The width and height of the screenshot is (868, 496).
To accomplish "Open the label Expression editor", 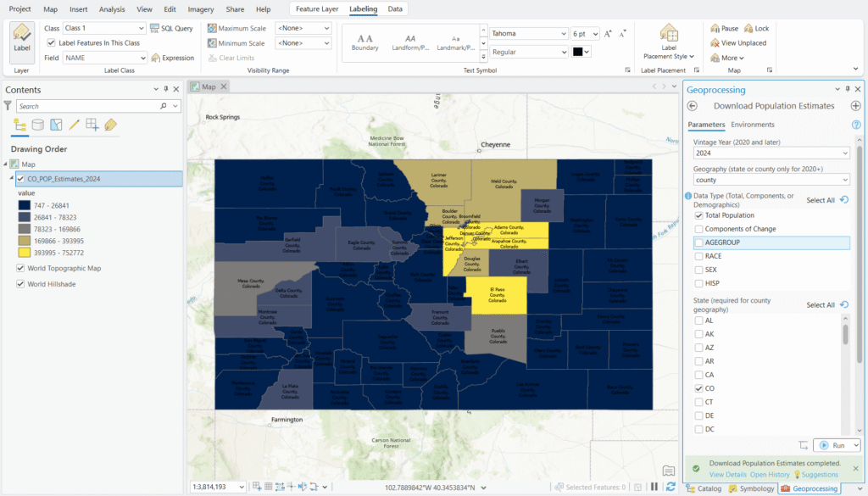I will (173, 58).
